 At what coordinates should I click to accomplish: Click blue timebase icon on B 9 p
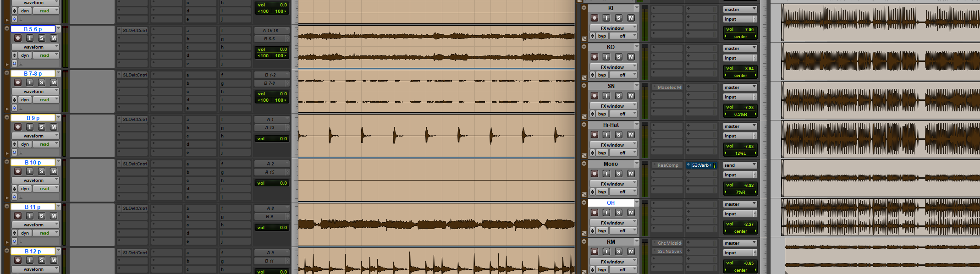click(x=14, y=153)
